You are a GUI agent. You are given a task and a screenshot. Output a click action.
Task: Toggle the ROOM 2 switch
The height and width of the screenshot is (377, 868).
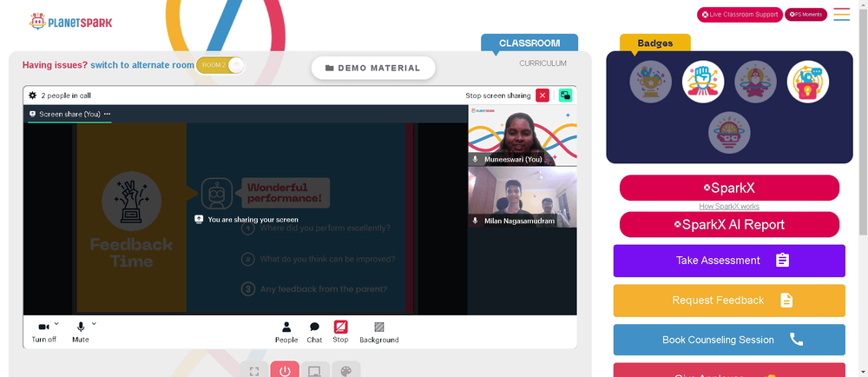(x=220, y=65)
